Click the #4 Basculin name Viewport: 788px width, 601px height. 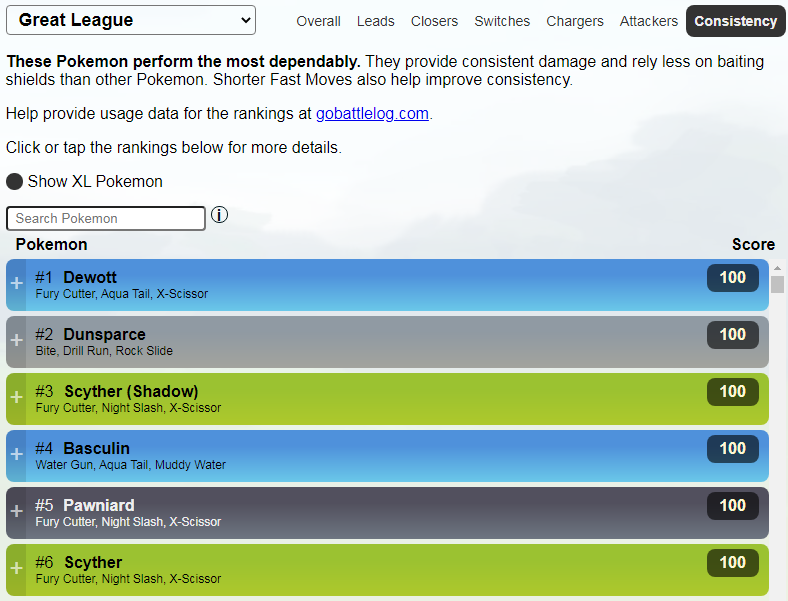pos(96,448)
